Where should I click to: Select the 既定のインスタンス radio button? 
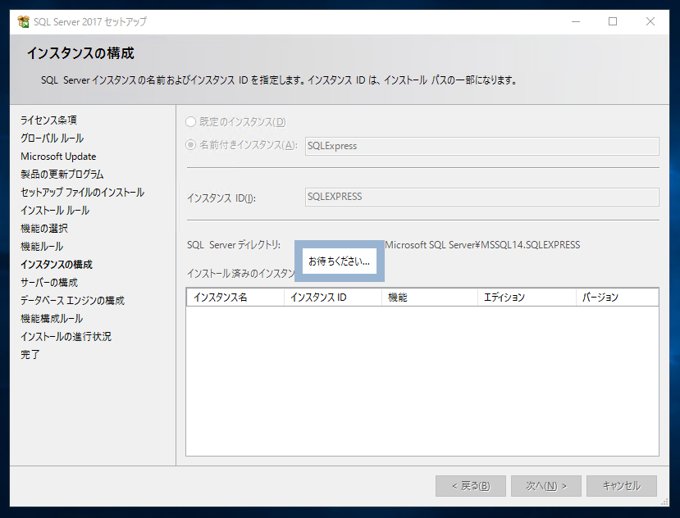(x=190, y=122)
